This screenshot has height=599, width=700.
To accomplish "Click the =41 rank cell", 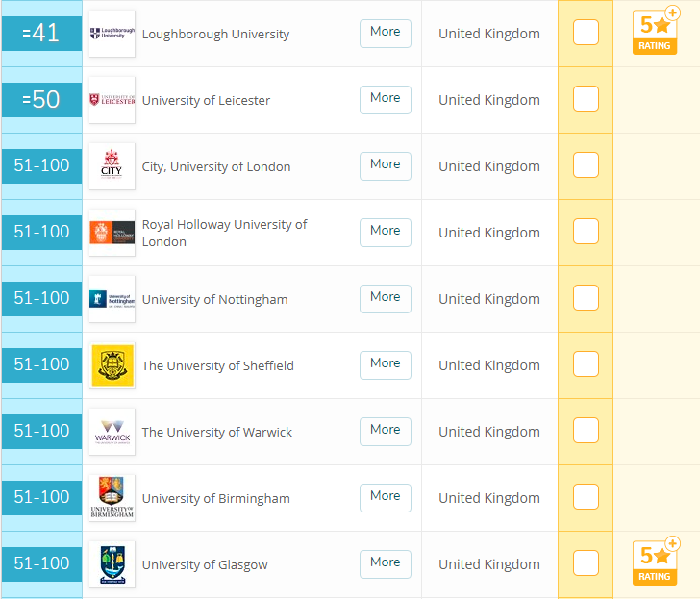I will (x=40, y=34).
